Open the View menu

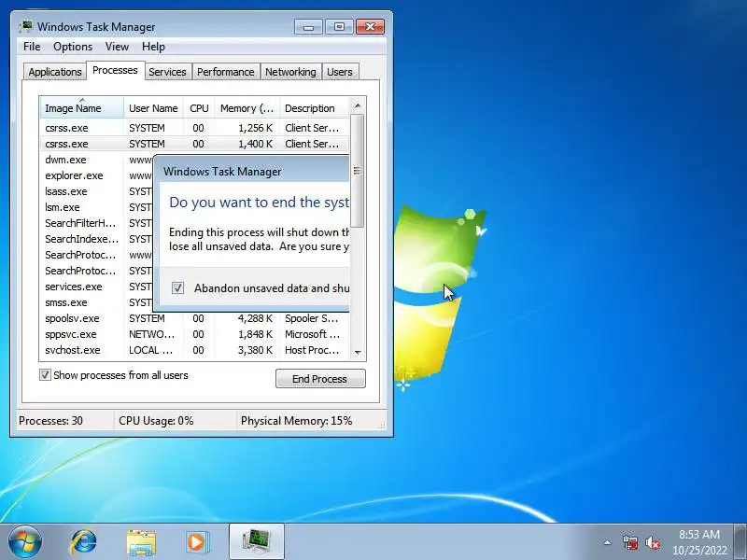[118, 47]
